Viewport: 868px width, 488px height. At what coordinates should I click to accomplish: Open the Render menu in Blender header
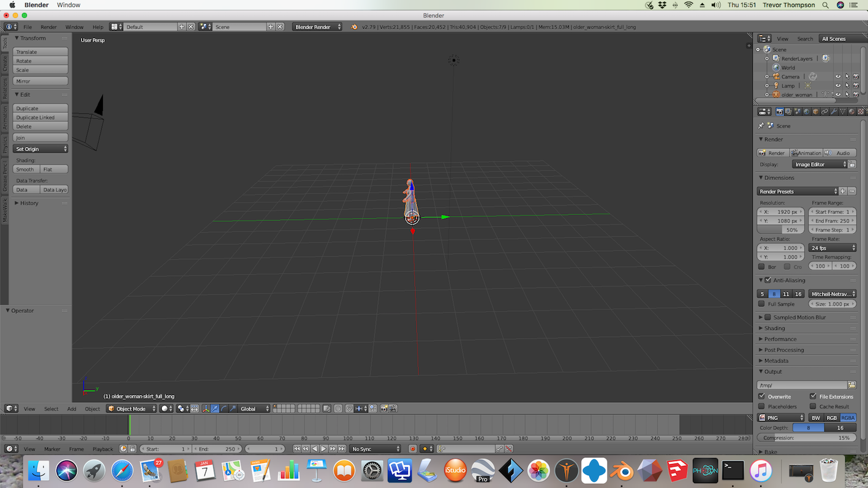(48, 27)
